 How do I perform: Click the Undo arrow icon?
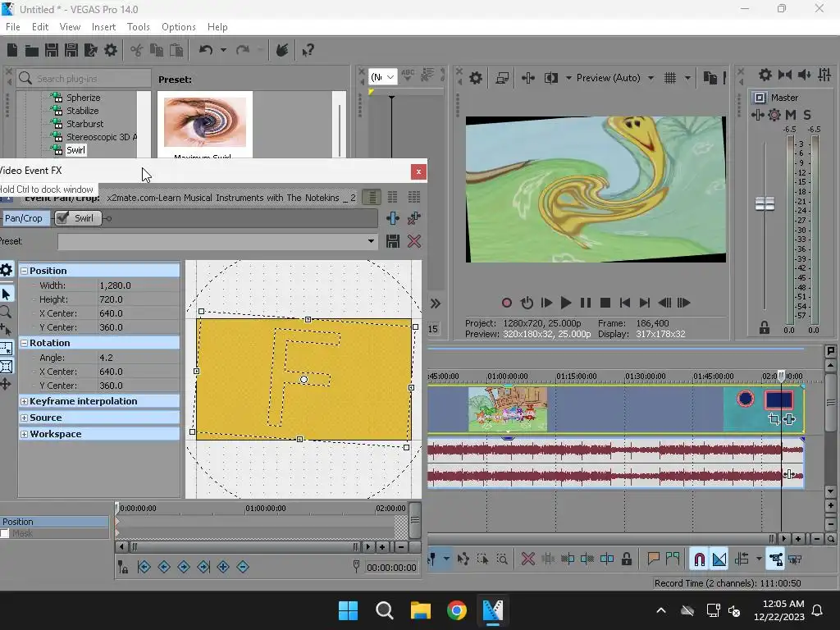(x=206, y=50)
